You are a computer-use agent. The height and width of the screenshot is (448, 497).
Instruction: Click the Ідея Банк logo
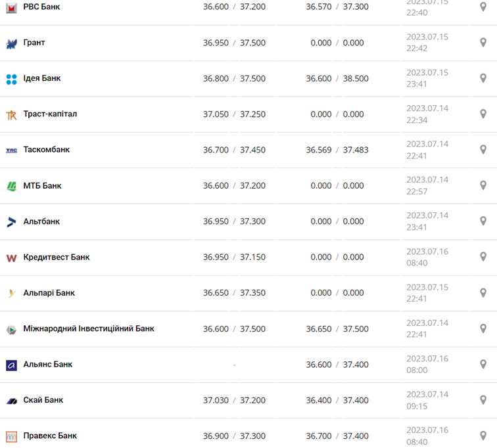(x=11, y=79)
